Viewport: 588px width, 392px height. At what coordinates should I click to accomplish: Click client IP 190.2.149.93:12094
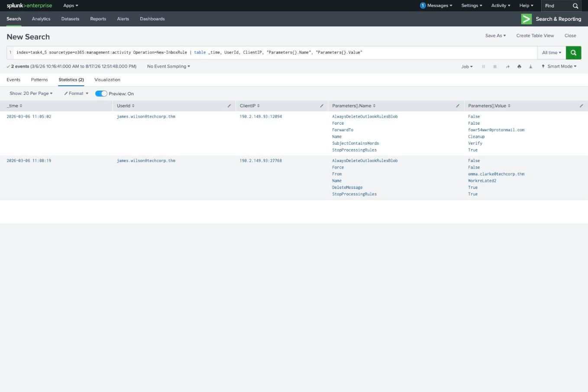[261, 117]
